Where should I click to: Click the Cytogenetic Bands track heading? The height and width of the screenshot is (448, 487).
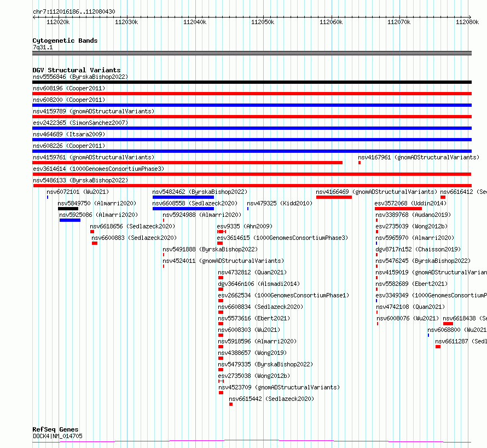pyautogui.click(x=65, y=41)
